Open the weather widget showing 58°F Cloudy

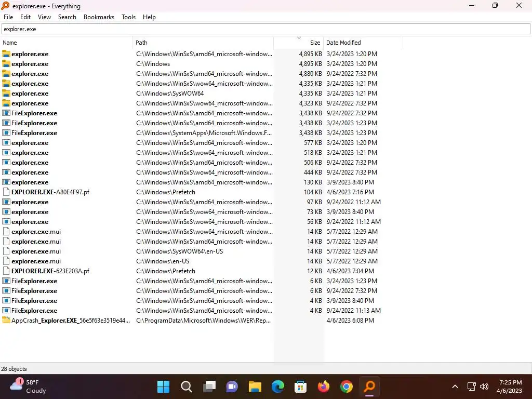click(28, 387)
